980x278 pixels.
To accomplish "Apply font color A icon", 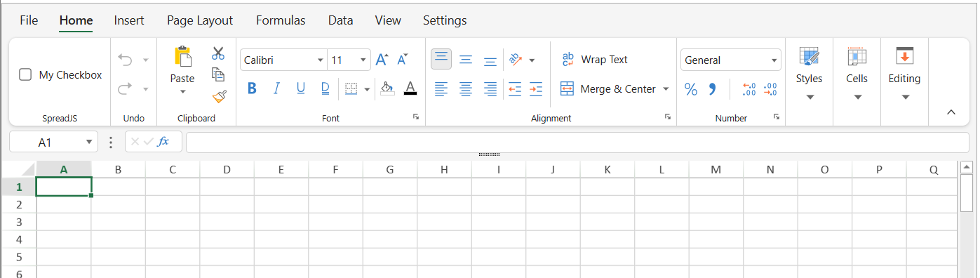I will [x=410, y=88].
